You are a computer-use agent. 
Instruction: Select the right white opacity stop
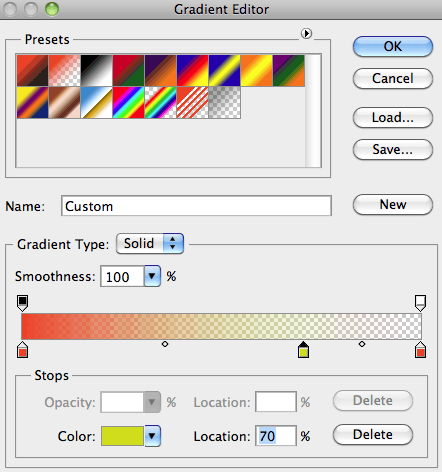tap(420, 303)
